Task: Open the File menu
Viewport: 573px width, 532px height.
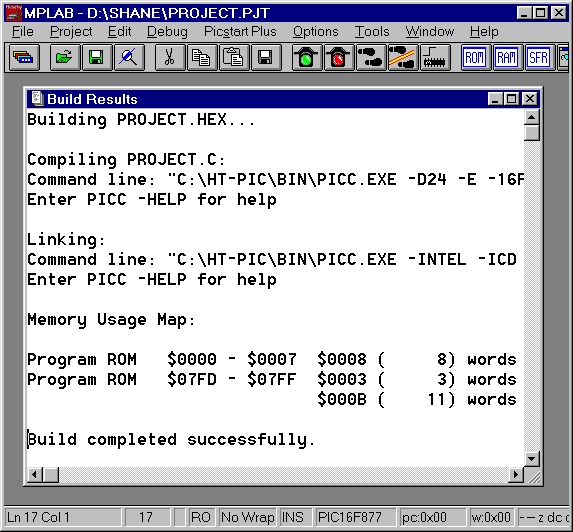Action: 22,32
